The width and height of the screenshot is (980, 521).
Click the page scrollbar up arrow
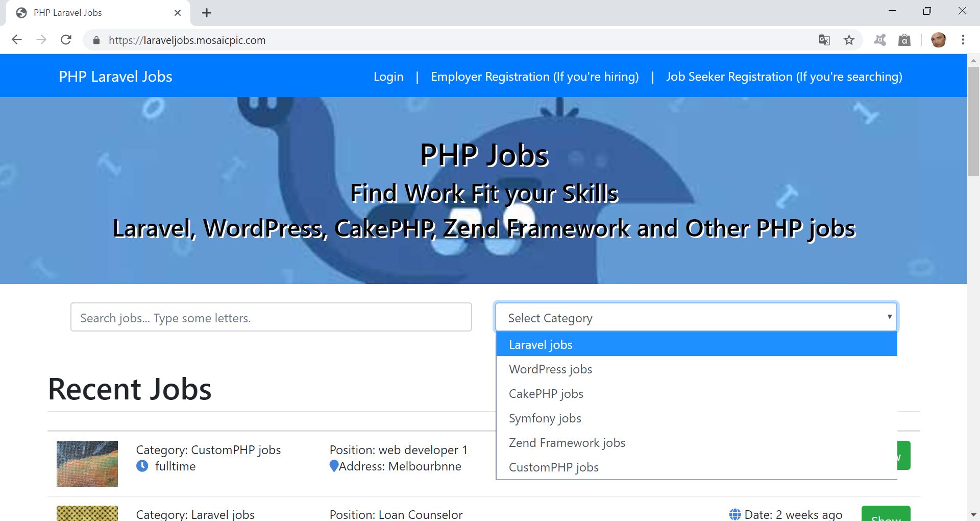[973, 60]
